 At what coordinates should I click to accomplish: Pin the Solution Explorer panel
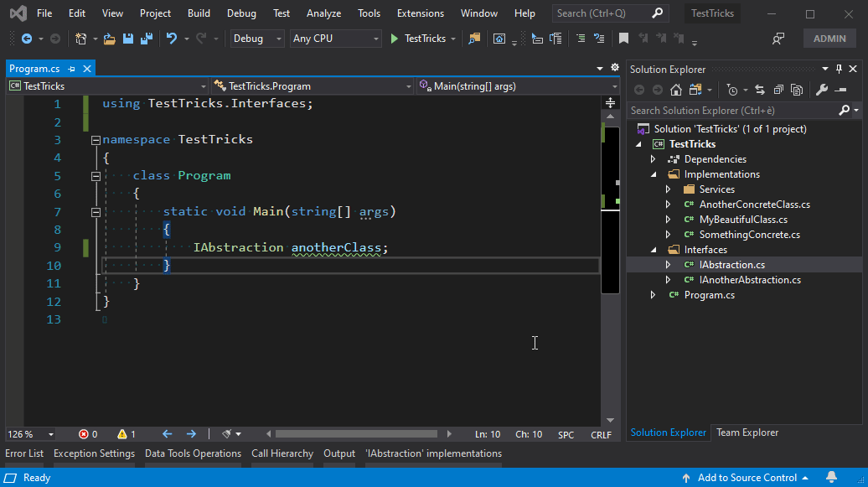[839, 69]
